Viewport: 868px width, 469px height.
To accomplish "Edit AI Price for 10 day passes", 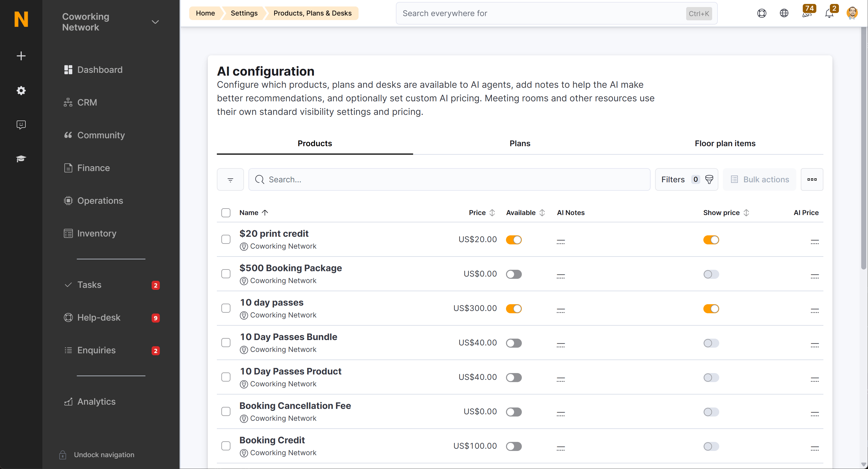I will pyautogui.click(x=814, y=310).
